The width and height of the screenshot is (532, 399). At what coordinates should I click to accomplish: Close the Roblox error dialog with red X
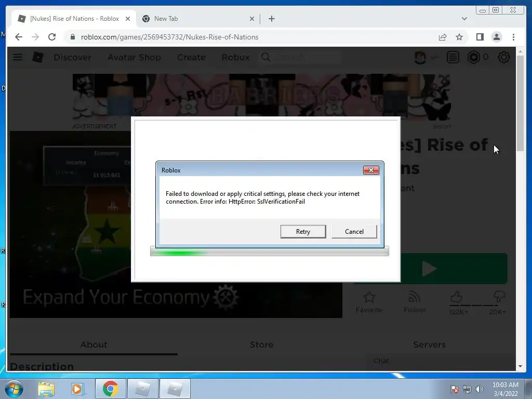(371, 170)
